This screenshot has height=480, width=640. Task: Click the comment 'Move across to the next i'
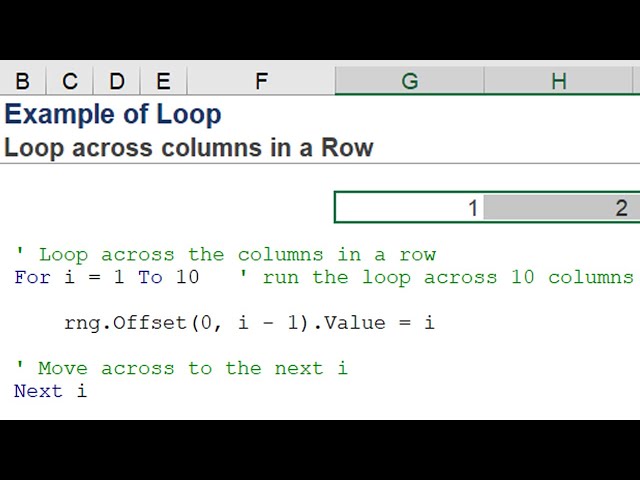coord(181,368)
